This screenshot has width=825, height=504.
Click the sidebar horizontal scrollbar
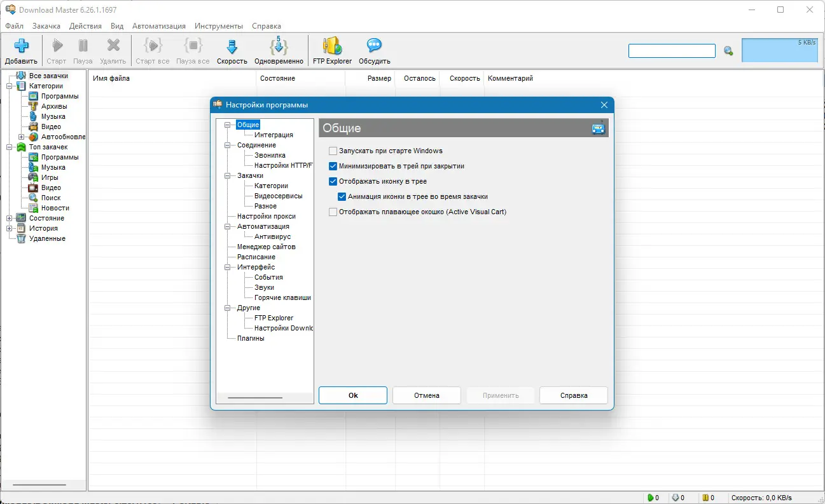(x=39, y=485)
